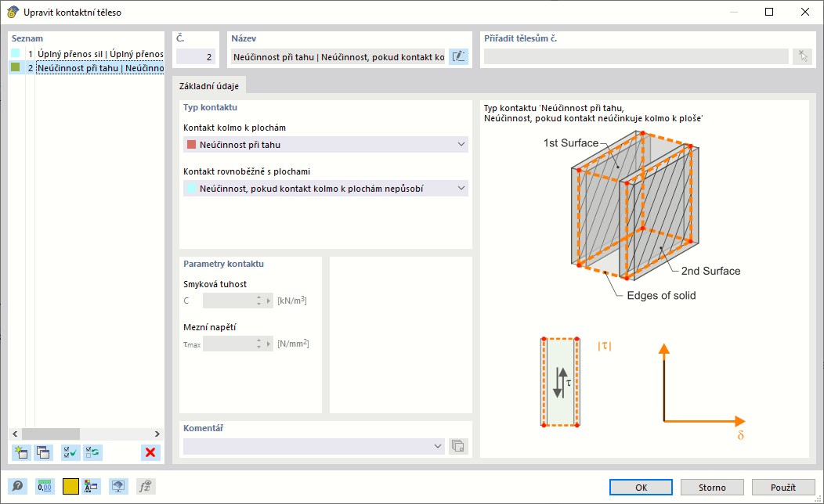Open the 'Kontakt rovnoběžně s plochami' dropdown
The width and height of the screenshot is (824, 504).
(461, 188)
